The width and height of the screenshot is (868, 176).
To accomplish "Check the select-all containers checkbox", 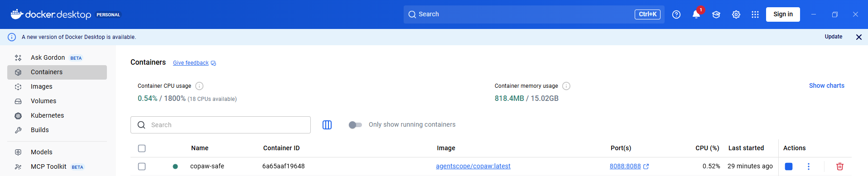I will tap(142, 148).
